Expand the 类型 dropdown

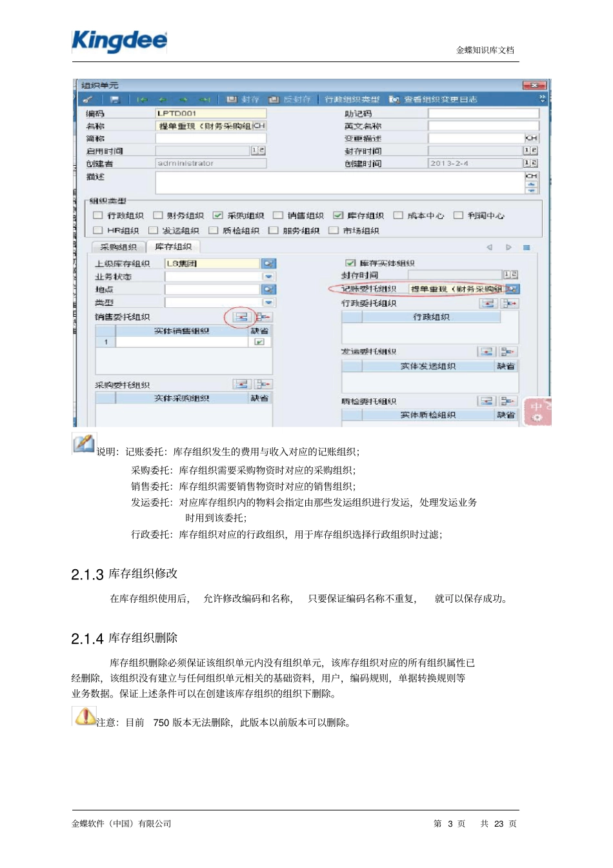click(x=268, y=302)
